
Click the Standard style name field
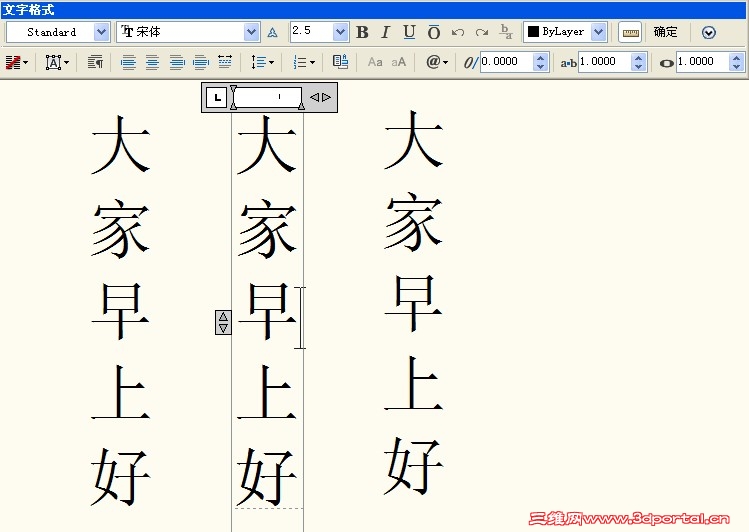pyautogui.click(x=51, y=32)
